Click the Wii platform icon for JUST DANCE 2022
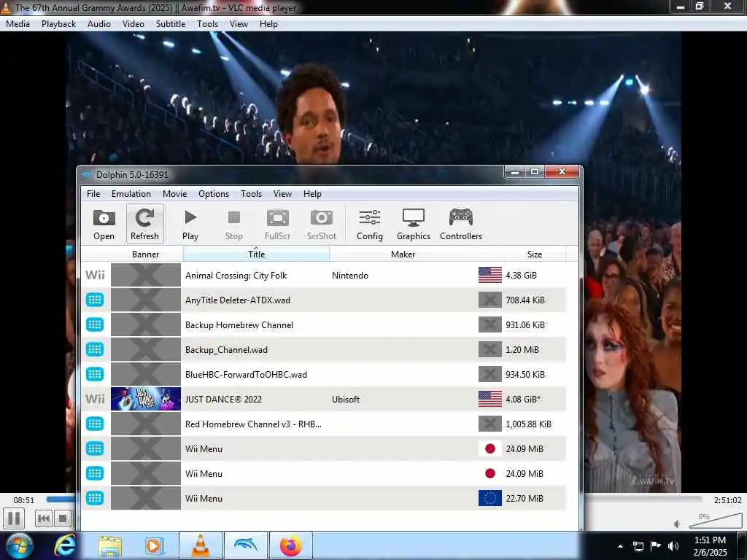Viewport: 747px width, 560px height. [x=95, y=399]
